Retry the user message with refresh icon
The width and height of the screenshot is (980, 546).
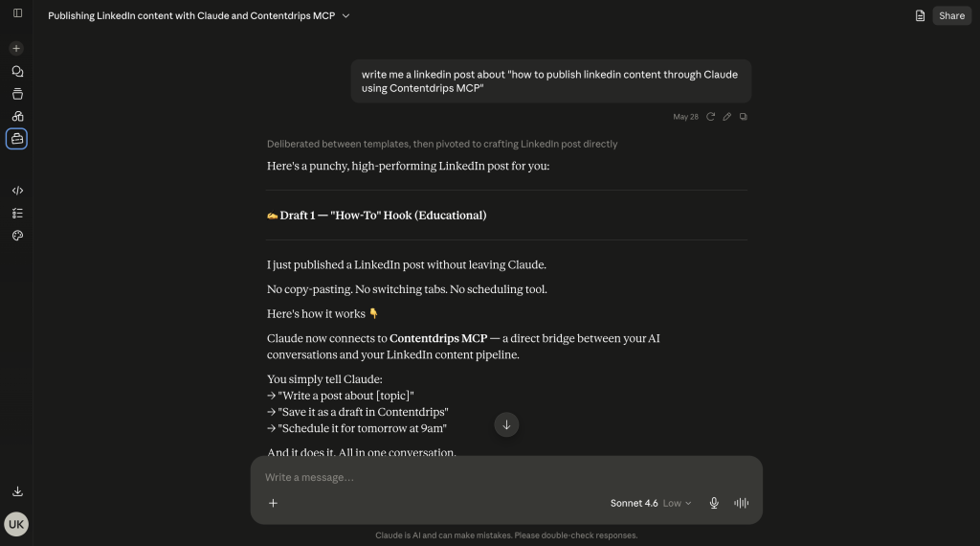pos(710,116)
